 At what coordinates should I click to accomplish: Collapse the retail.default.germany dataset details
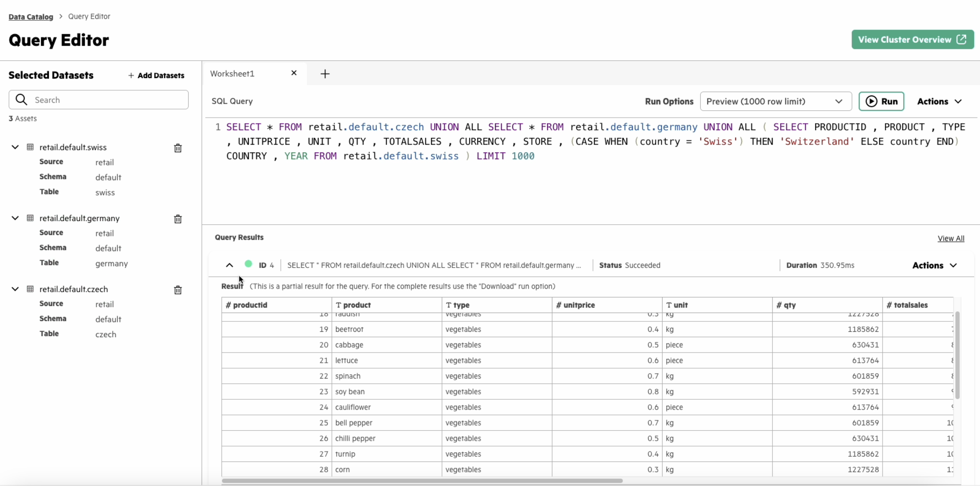tap(15, 218)
